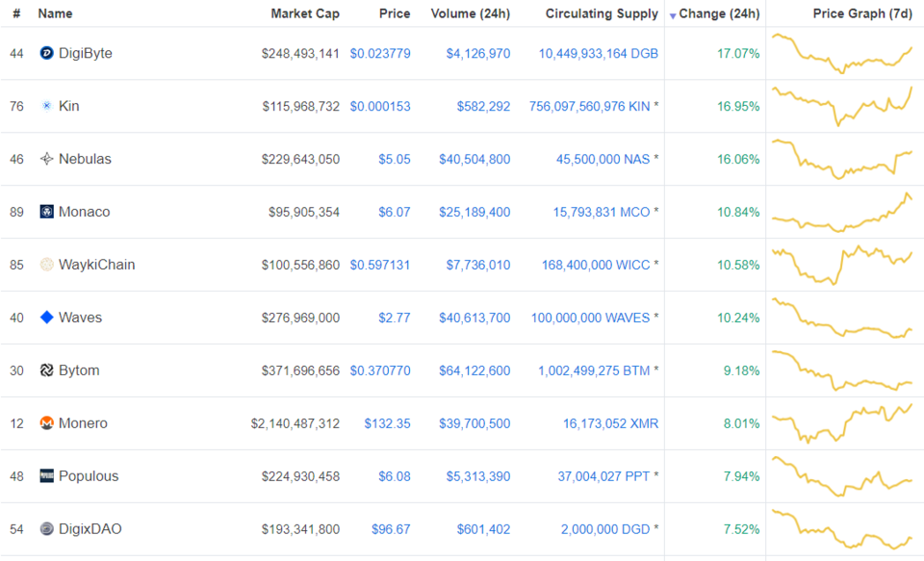Click the Waves blue diamond icon
This screenshot has width=924, height=561.
46,317
